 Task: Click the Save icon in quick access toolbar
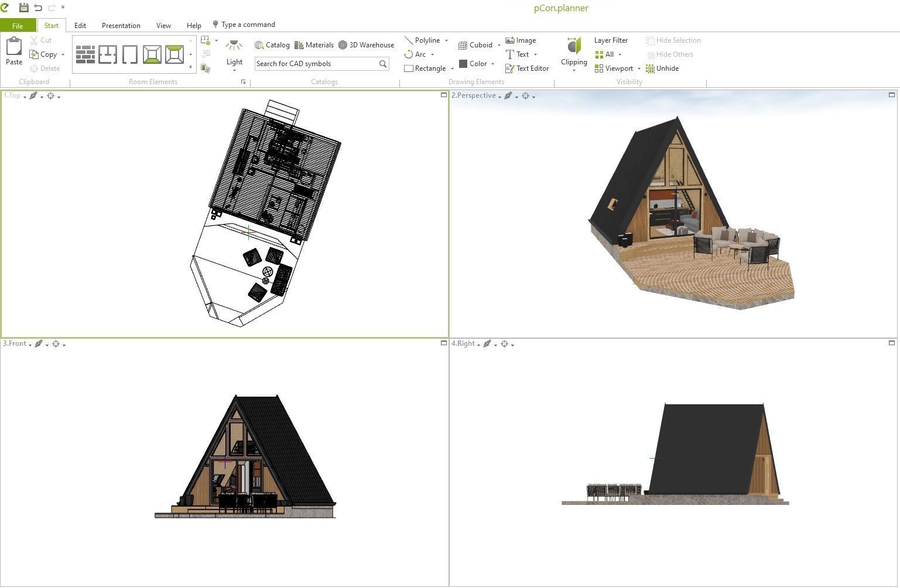pos(24,8)
